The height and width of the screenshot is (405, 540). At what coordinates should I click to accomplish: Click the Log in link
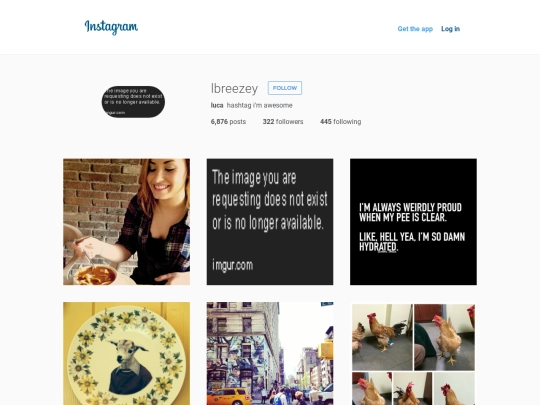(450, 29)
